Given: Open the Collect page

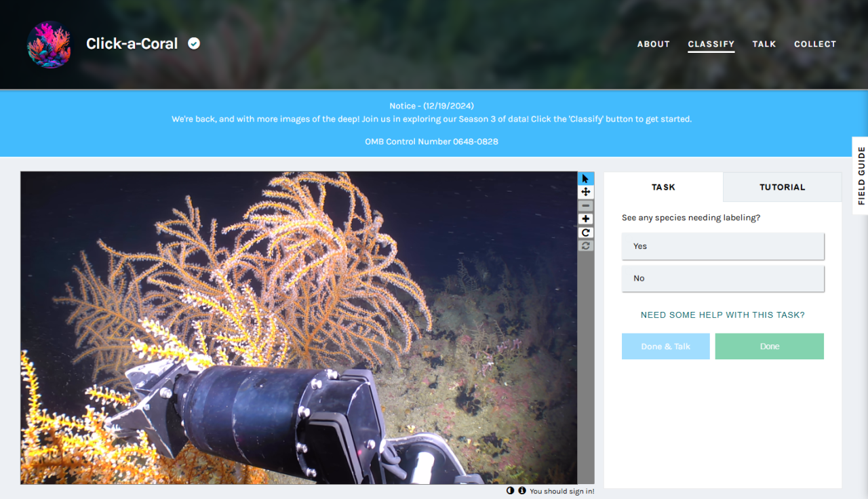Looking at the screenshot, I should [815, 44].
